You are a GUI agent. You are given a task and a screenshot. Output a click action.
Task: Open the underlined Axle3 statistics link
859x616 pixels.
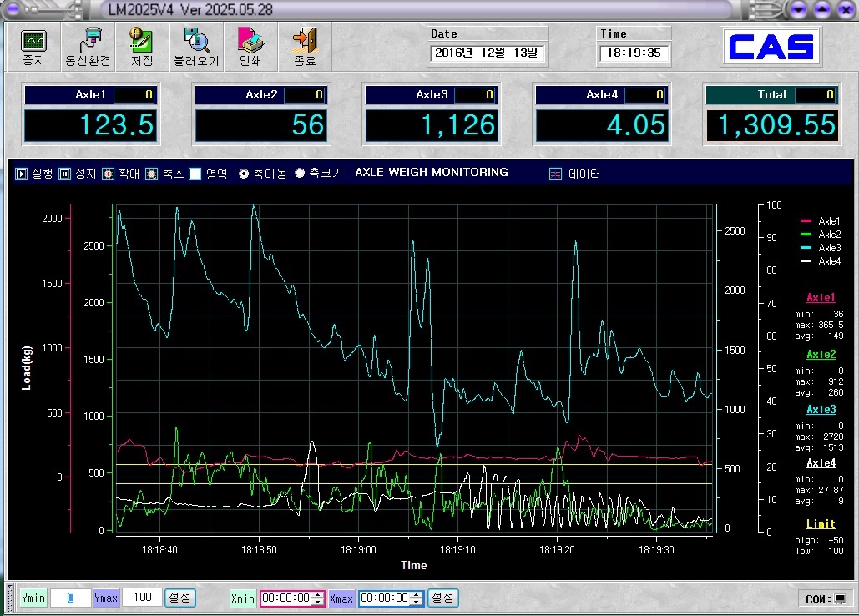pos(821,410)
